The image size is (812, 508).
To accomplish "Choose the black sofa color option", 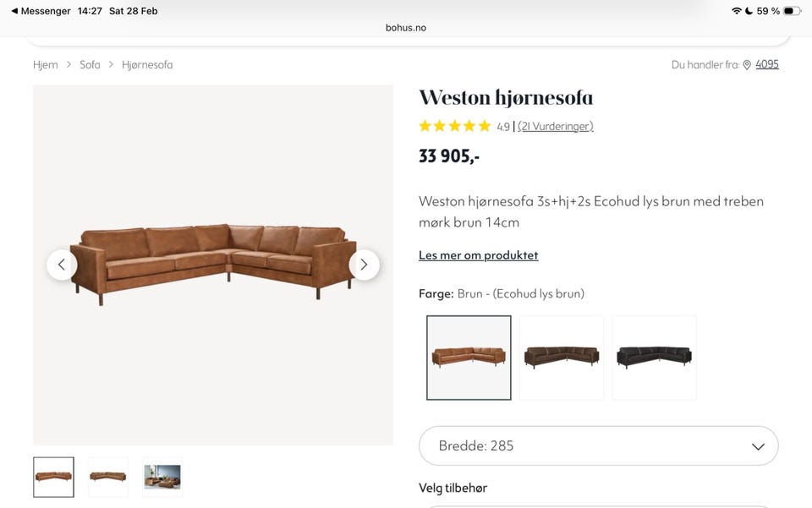I will click(654, 358).
